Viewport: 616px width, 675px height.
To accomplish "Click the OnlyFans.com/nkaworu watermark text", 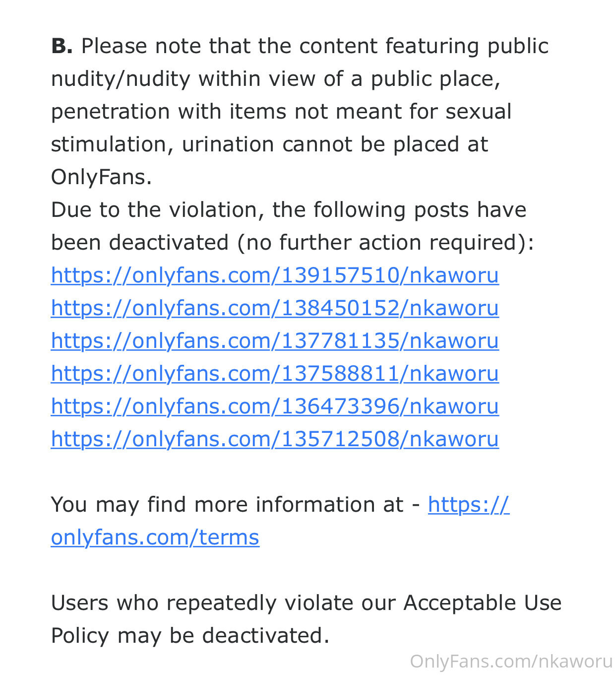I will (x=511, y=662).
